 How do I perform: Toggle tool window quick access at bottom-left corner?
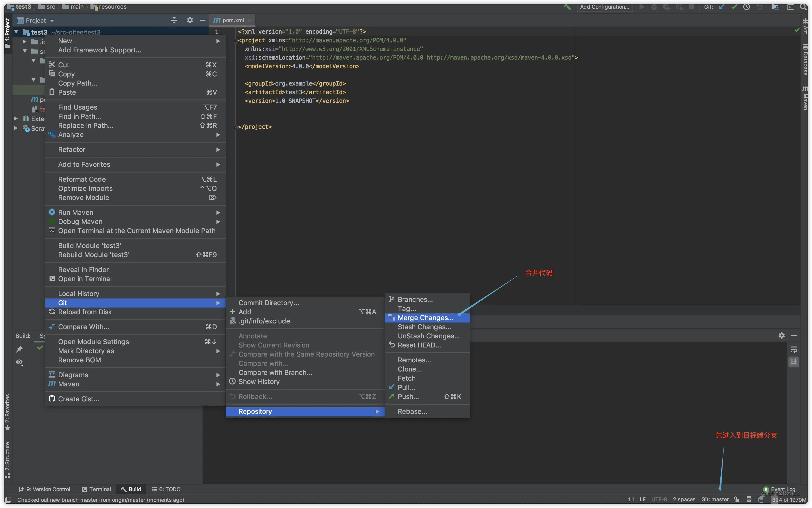point(8,500)
